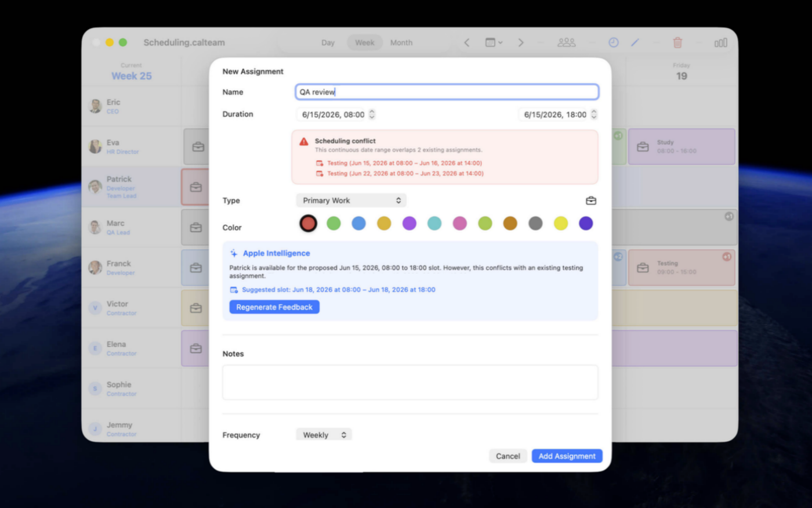Viewport: 812px width, 508px height.
Task: Click conflict icon for Jun 15 Testing
Action: tap(320, 163)
